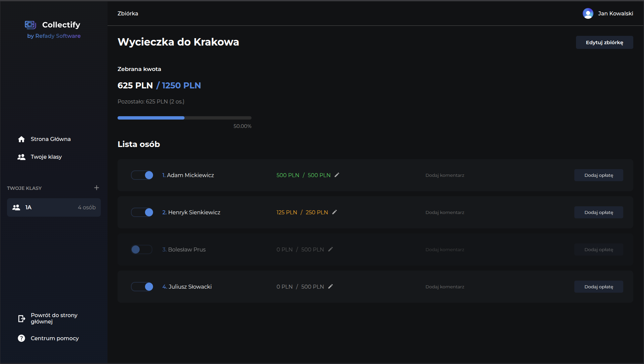Viewport: 644px width, 364px height.
Task: Click the Centrum pomocy question mark icon
Action: tap(21, 338)
